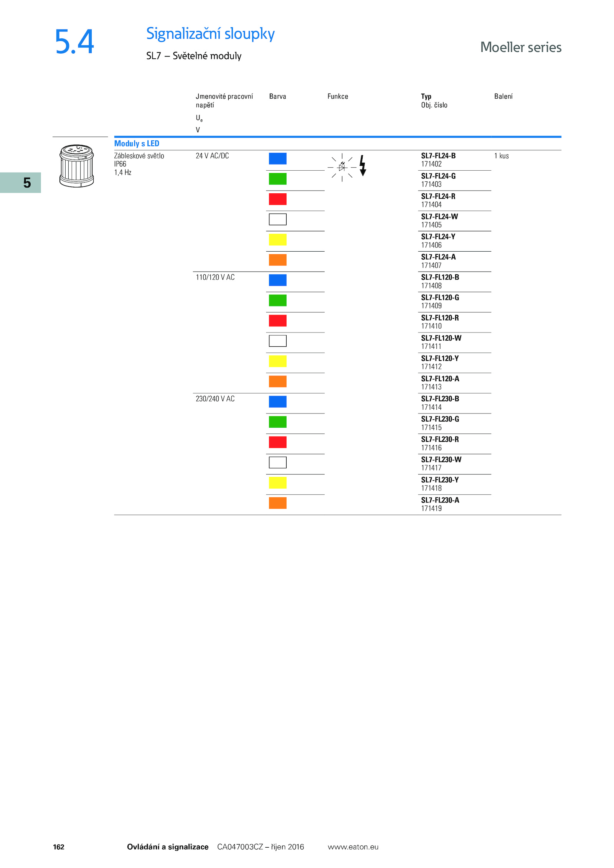
Task: Select the red swatch for SL7-FL120-R
Action: (277, 321)
